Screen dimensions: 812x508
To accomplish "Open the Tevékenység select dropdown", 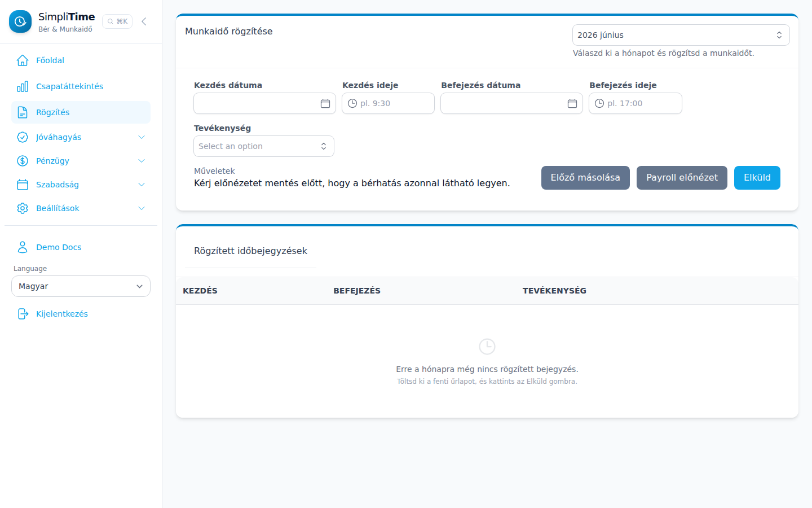I will (264, 146).
